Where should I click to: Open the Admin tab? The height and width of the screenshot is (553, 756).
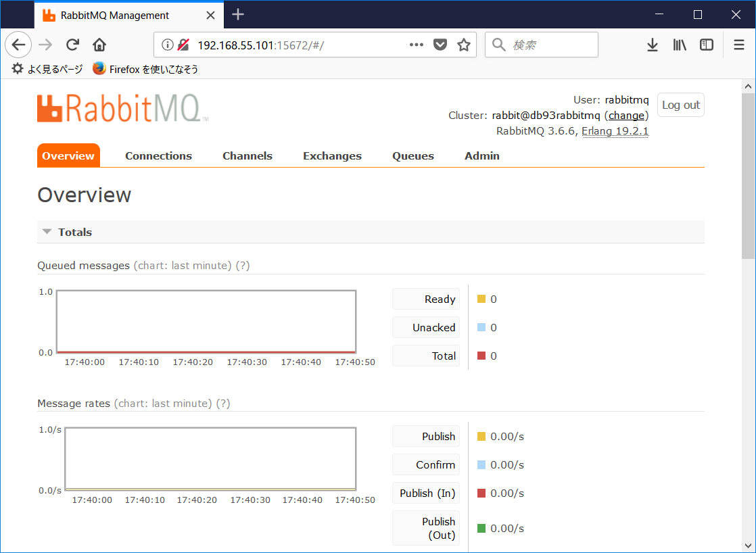point(481,155)
